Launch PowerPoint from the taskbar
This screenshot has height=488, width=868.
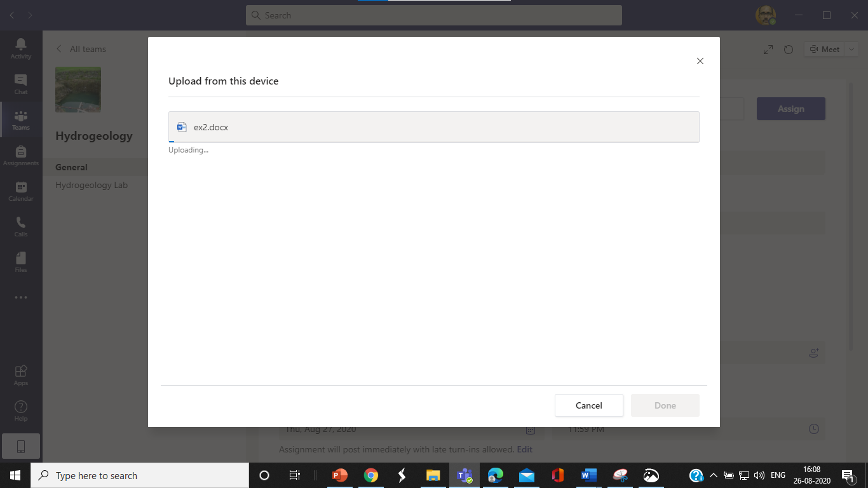(x=340, y=475)
